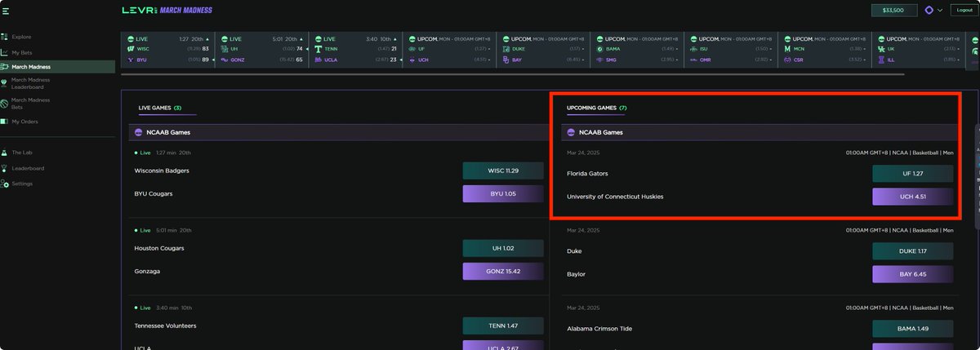
Task: Click Alabama Crimson Tide team name
Action: (x=599, y=329)
